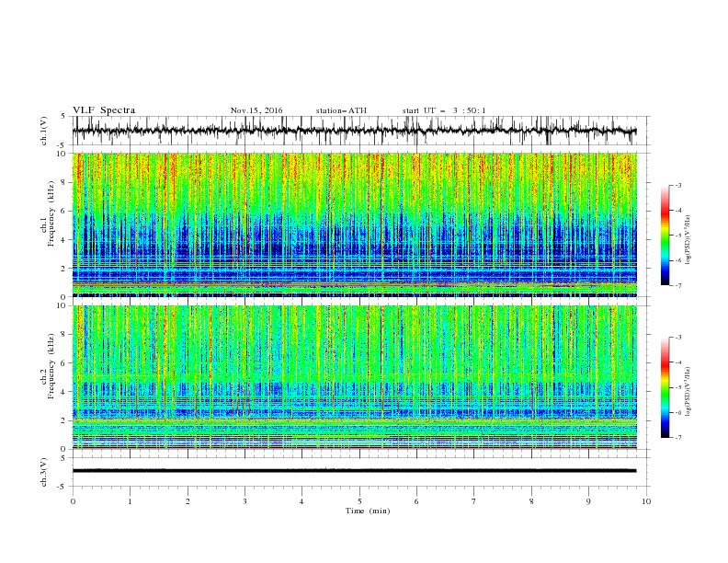The height and width of the screenshot is (563, 728).
Task: Click the "ch.1(V)" waveform axis label
Action: [44, 131]
